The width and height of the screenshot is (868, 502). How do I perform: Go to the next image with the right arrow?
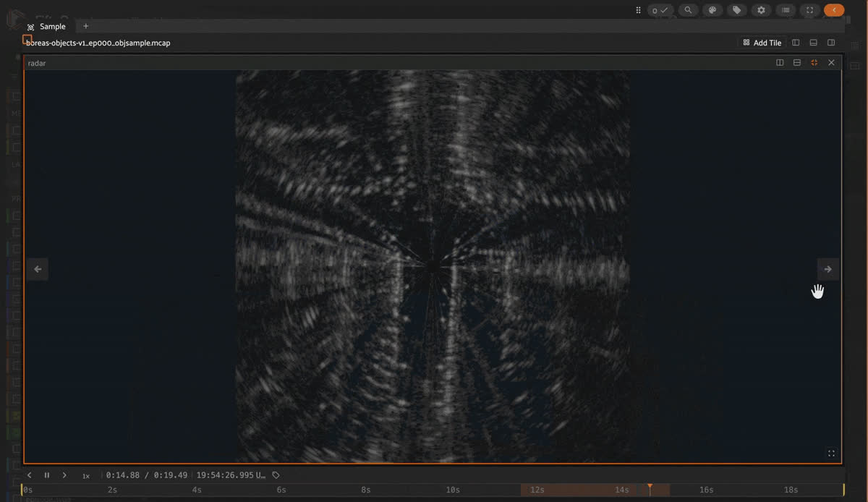[x=828, y=269]
